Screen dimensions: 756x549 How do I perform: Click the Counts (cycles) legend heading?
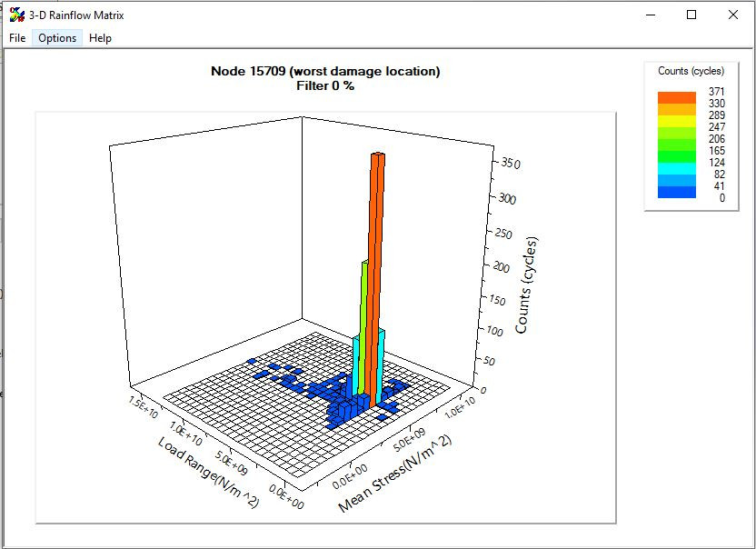point(691,71)
